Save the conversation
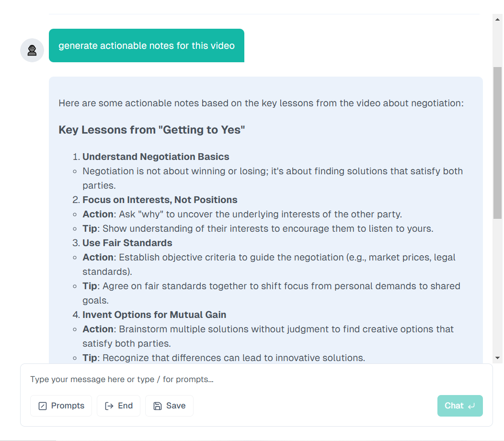 [x=170, y=406]
